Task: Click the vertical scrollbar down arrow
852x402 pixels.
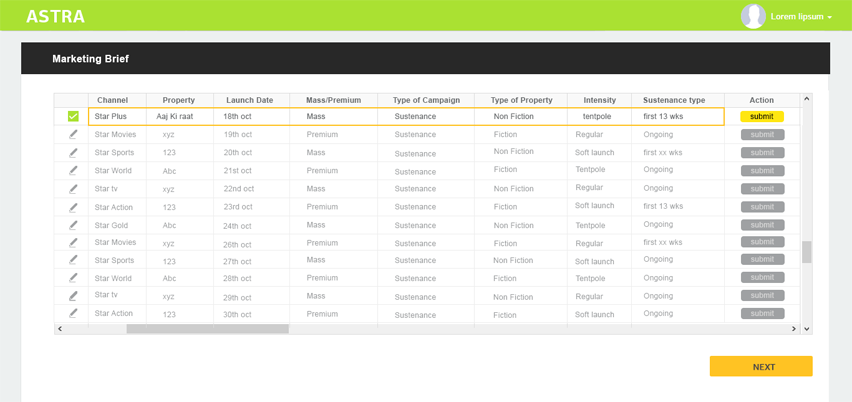Action: click(x=807, y=328)
